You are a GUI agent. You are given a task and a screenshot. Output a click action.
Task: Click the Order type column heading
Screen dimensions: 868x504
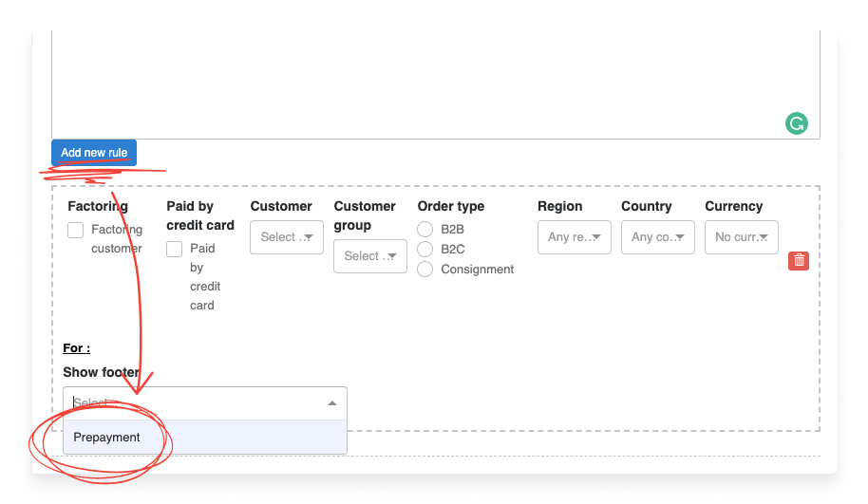click(450, 206)
